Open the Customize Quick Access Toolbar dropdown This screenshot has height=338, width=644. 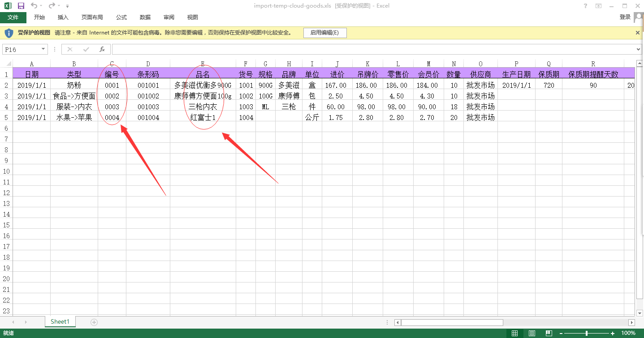[67, 6]
